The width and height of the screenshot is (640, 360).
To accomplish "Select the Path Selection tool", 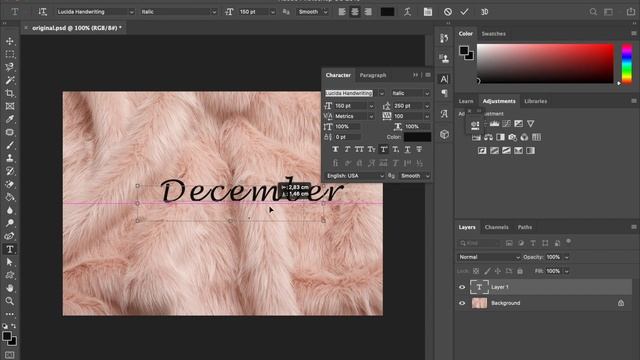I will pyautogui.click(x=10, y=262).
